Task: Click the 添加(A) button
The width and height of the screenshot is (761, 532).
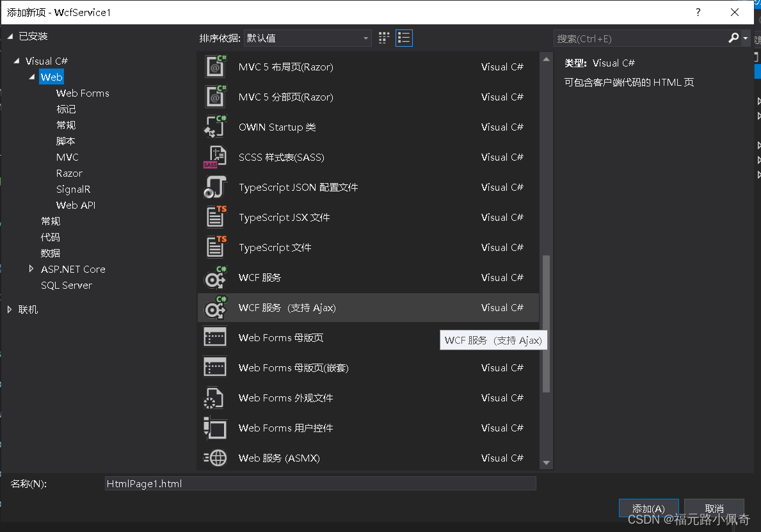Action: pyautogui.click(x=648, y=508)
